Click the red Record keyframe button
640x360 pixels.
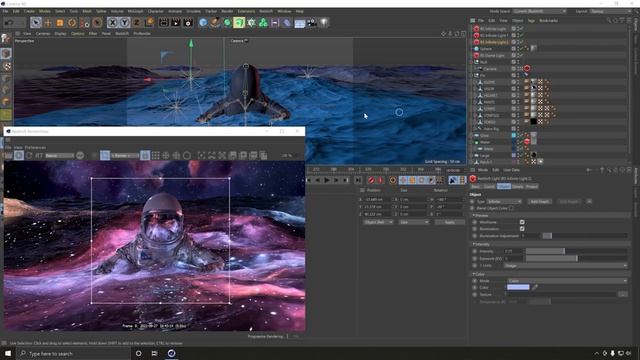(x=371, y=180)
